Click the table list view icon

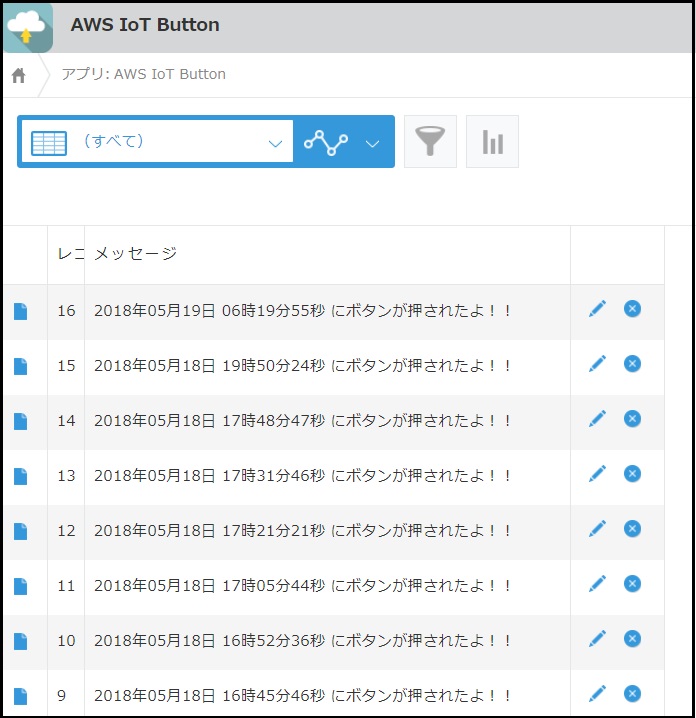click(49, 143)
